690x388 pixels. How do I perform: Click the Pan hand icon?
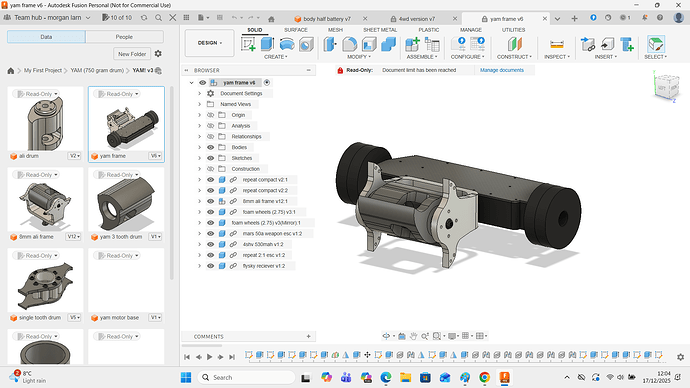coord(413,336)
